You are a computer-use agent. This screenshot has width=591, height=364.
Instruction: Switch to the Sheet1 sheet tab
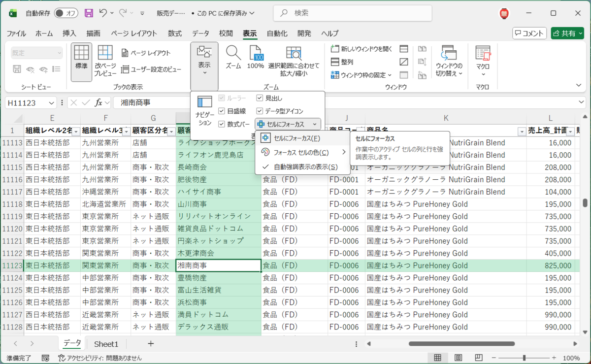[106, 343]
